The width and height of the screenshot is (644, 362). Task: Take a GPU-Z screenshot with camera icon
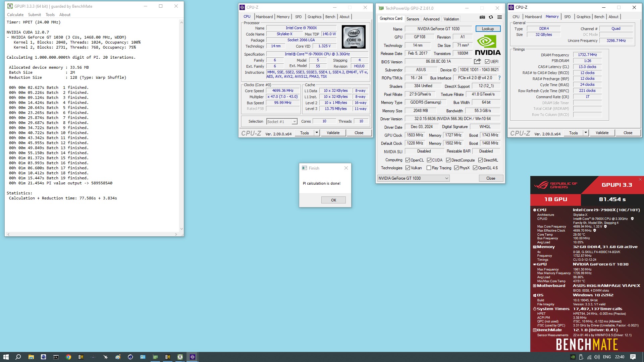pyautogui.click(x=482, y=17)
